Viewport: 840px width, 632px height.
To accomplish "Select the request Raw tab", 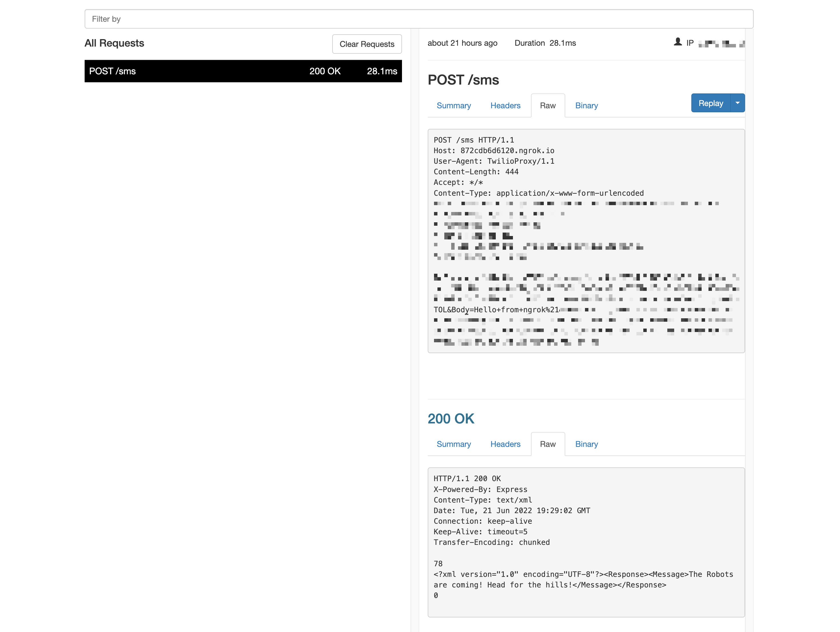I will 548,105.
